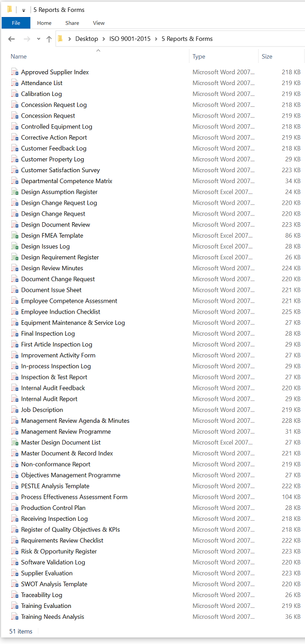Expand chevron after ISO 9001-2015 breadcrumb
The width and height of the screenshot is (305, 644).
pos(156,39)
